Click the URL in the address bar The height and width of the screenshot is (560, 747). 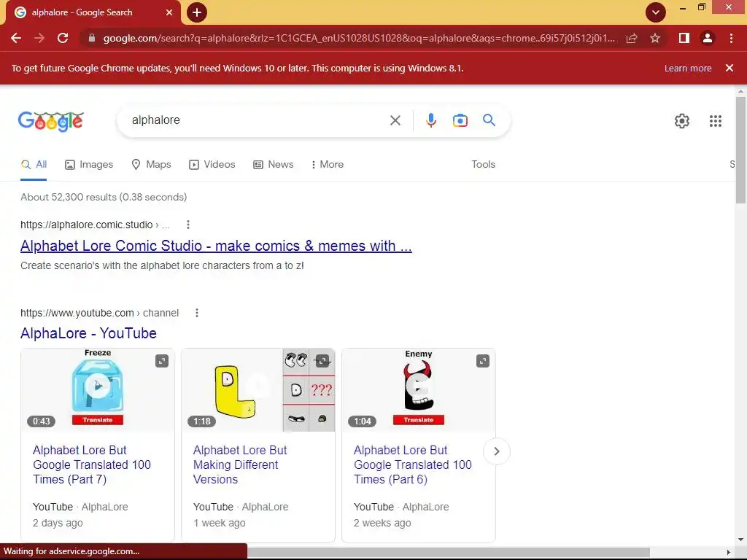coord(359,38)
